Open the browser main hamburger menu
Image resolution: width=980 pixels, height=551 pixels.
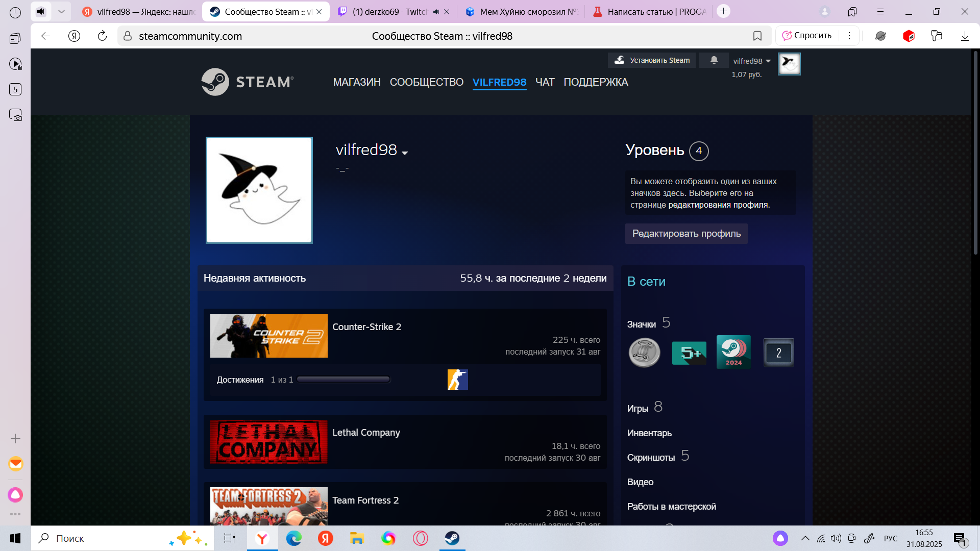(x=880, y=12)
